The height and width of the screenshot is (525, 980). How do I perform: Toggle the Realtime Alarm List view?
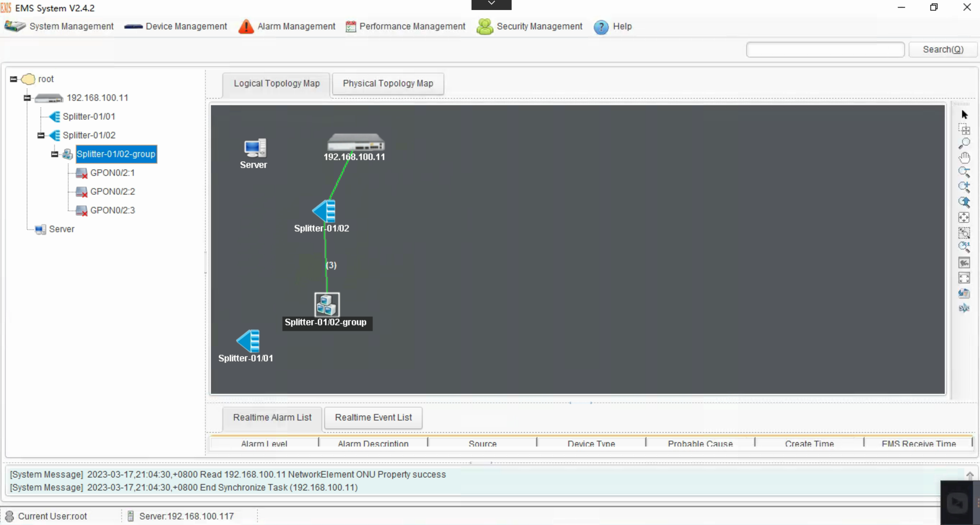coord(271,417)
